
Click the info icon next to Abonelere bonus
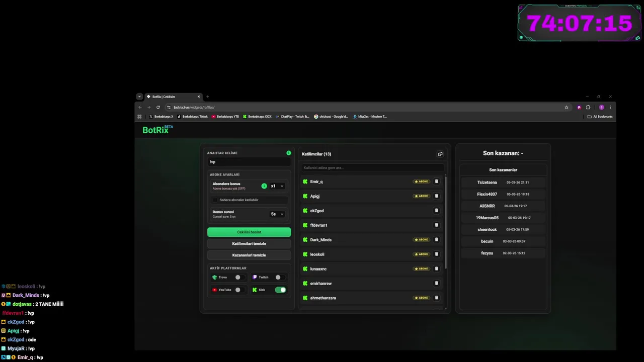tap(264, 186)
